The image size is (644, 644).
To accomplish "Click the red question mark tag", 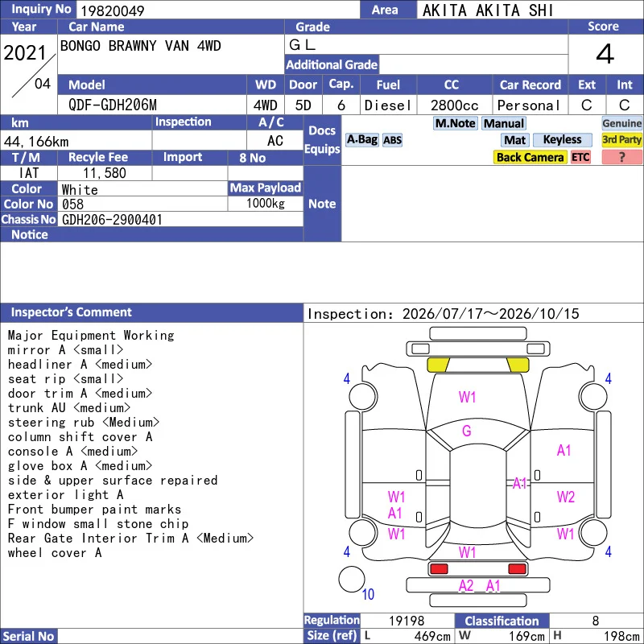I will pos(621,157).
